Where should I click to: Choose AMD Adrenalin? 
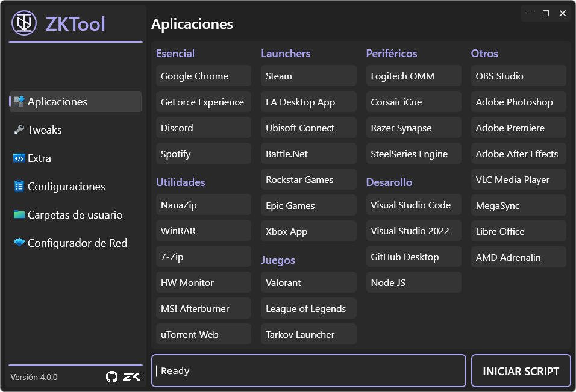pyautogui.click(x=519, y=257)
